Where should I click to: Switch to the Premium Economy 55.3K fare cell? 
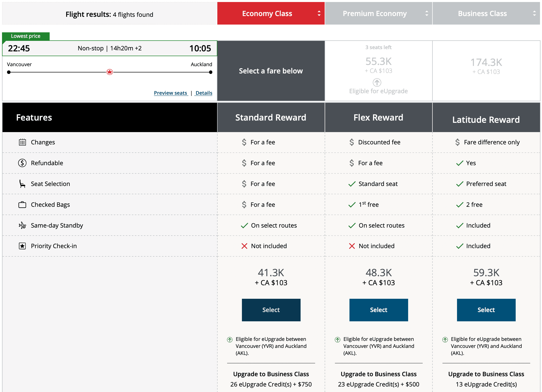click(x=379, y=65)
